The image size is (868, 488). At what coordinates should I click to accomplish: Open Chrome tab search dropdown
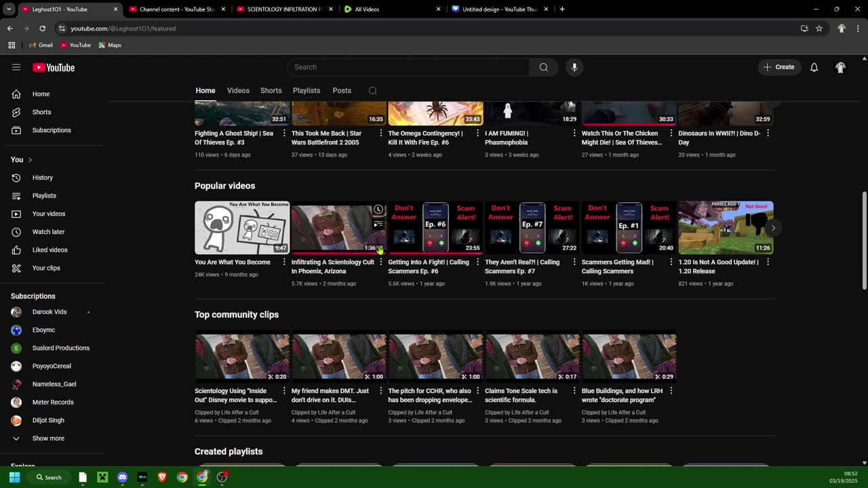[x=9, y=9]
